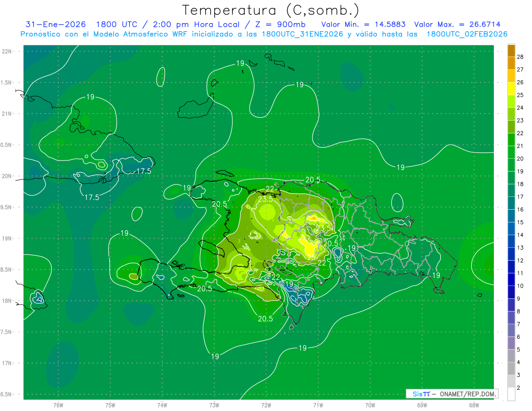
Task: Click the "20N" latitude label
Action: 8,176
